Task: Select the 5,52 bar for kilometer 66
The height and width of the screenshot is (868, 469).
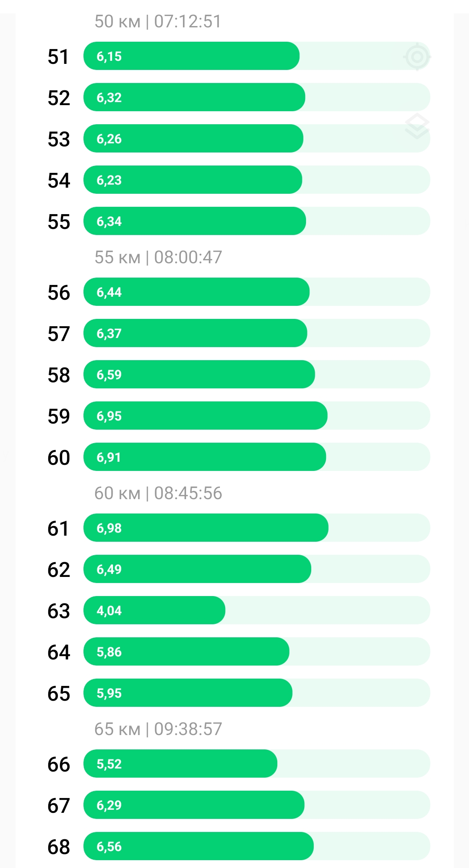Action: [x=180, y=764]
